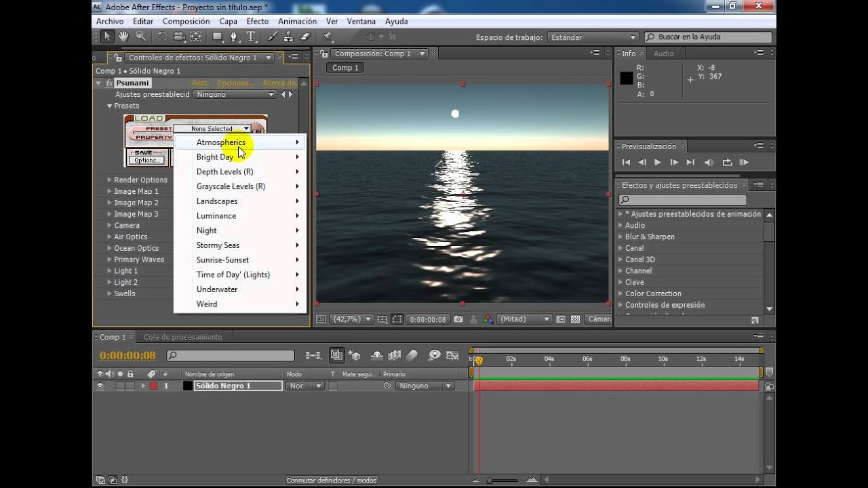This screenshot has width=868, height=488.
Task: Open the Espacio de trabajo Estándar dropdown
Action: tap(593, 37)
